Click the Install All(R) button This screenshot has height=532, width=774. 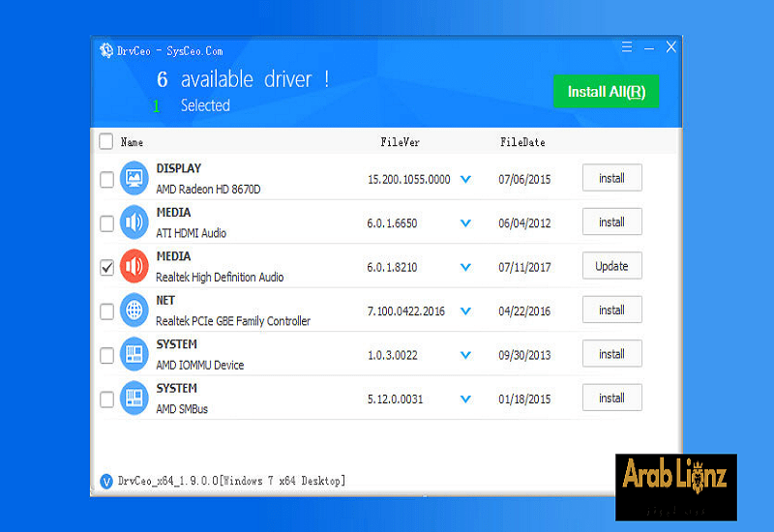[x=607, y=91]
